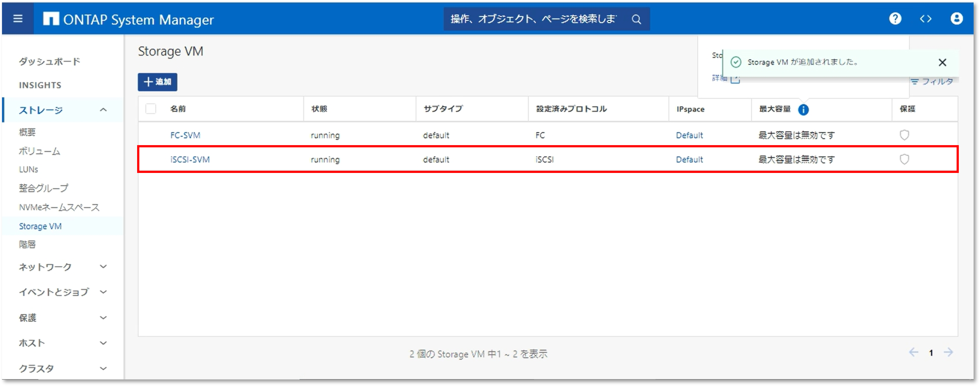Open the ダッシュボード menu item
This screenshot has height=386, width=980.
(49, 62)
